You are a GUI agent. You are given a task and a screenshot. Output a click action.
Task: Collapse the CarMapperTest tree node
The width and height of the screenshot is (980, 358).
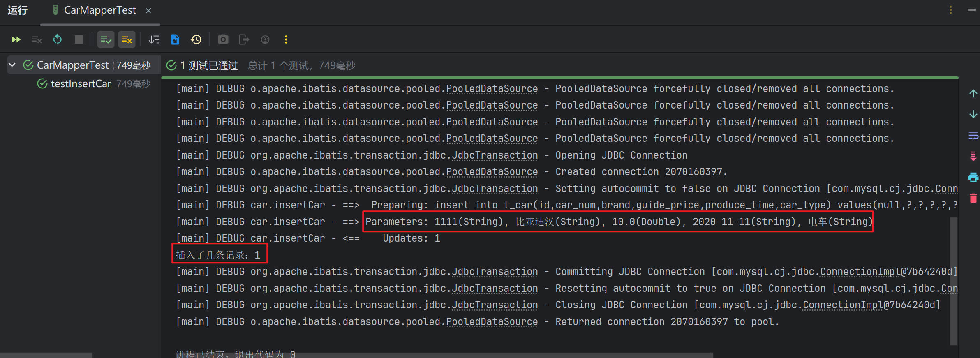(x=12, y=65)
